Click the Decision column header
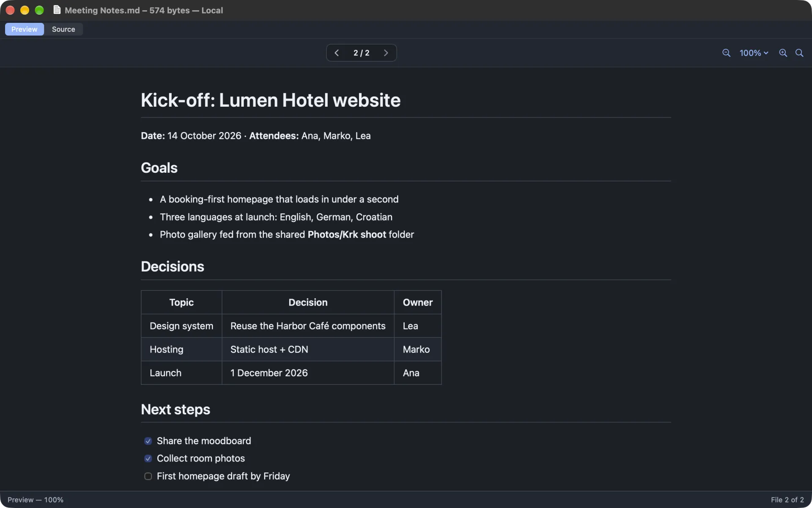 308,302
